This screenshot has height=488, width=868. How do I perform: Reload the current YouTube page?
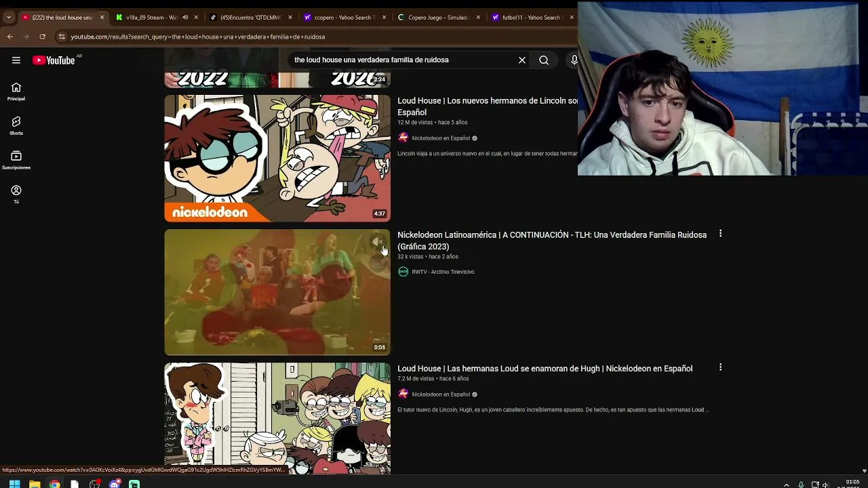pos(42,37)
